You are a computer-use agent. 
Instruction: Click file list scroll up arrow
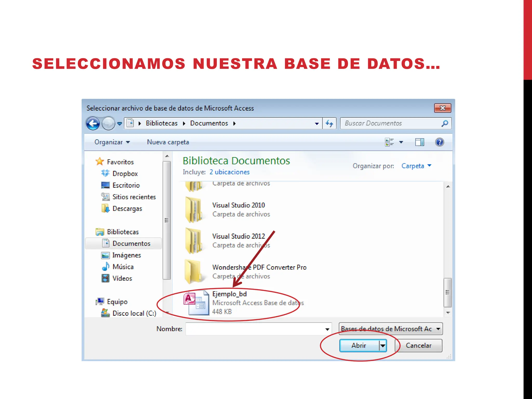(448, 187)
